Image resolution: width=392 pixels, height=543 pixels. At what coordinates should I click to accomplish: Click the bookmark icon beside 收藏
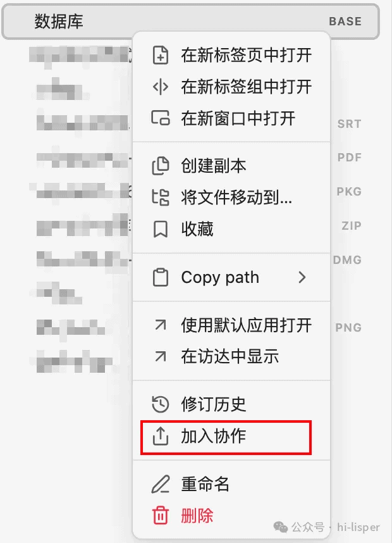161,229
